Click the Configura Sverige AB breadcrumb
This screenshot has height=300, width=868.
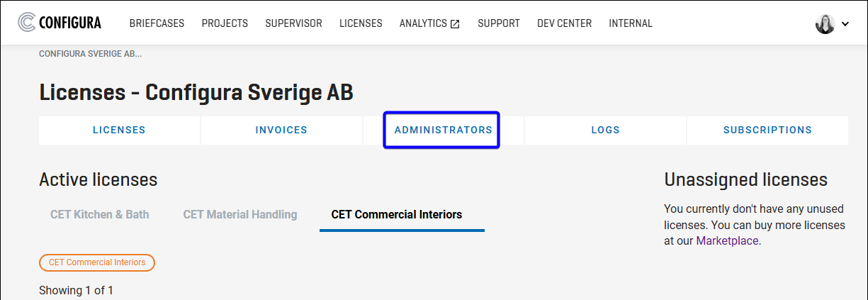click(90, 53)
